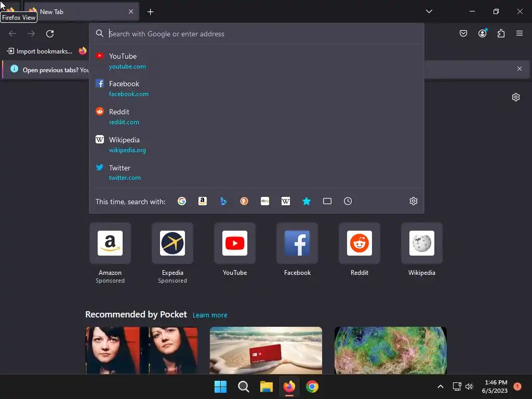Search only in History clock icon
The image size is (532, 399).
(348, 201)
